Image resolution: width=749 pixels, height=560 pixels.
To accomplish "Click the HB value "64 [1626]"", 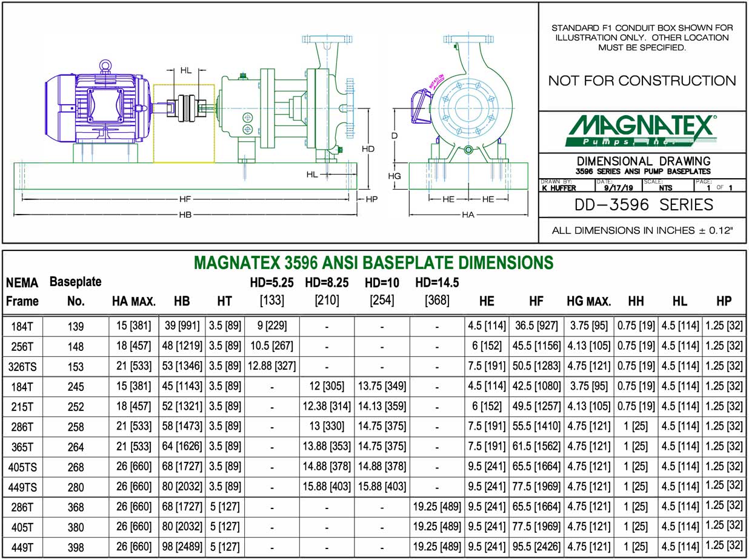I will pyautogui.click(x=182, y=446).
